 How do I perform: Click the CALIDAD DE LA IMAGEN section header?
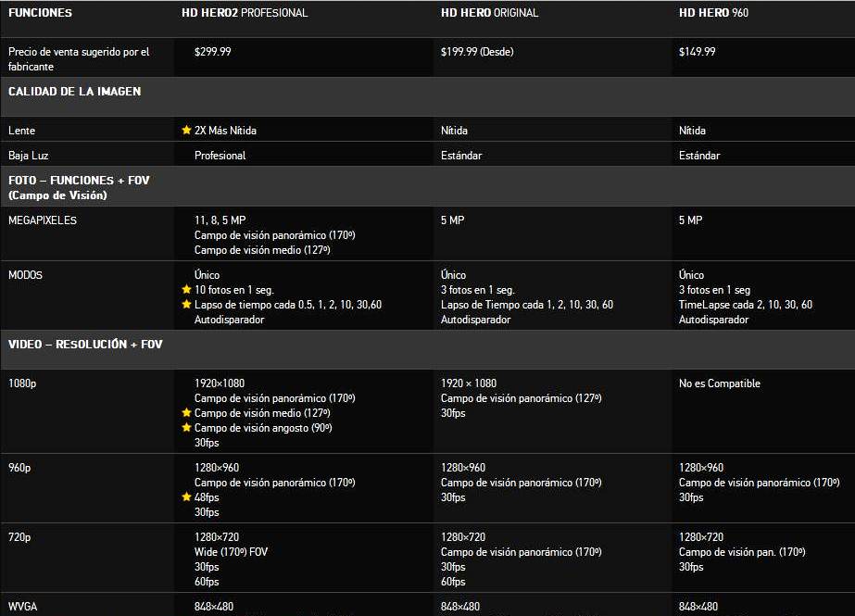coord(75,92)
